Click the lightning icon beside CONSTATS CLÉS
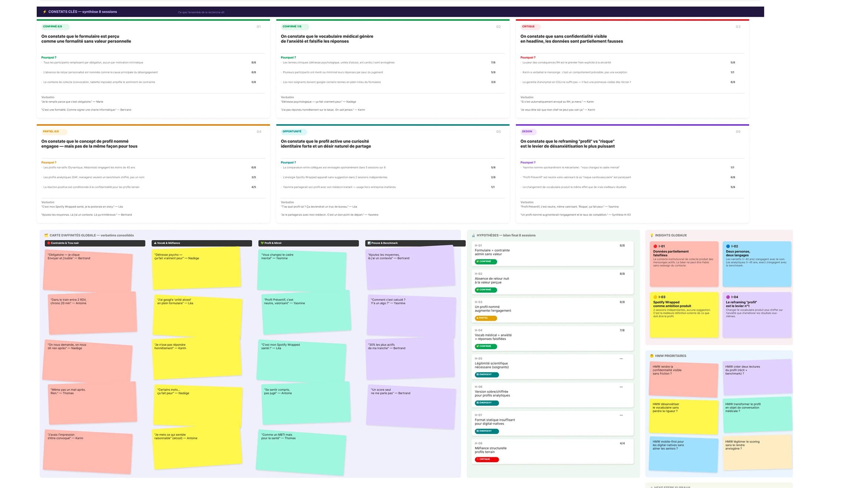Screen dimensions: 868x488 pyautogui.click(x=44, y=12)
